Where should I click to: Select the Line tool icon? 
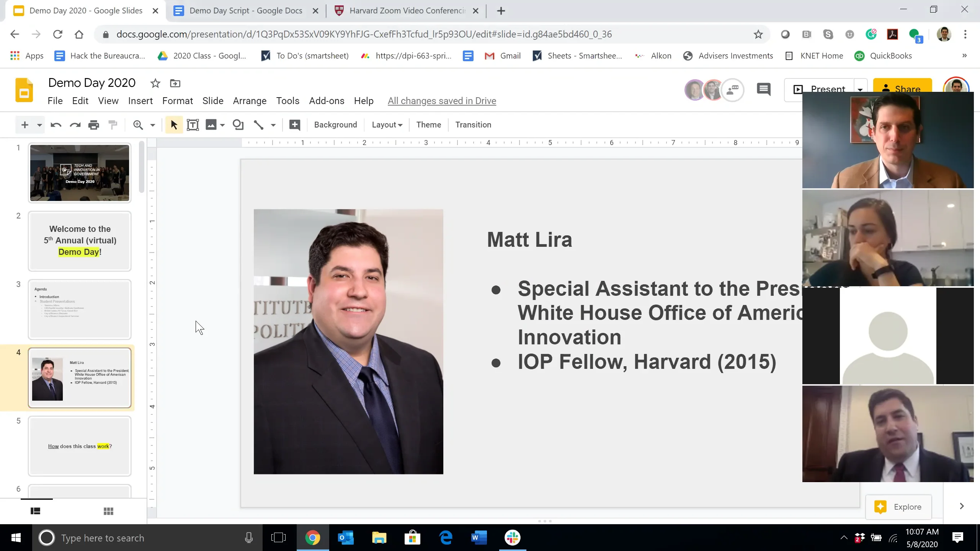pyautogui.click(x=258, y=125)
